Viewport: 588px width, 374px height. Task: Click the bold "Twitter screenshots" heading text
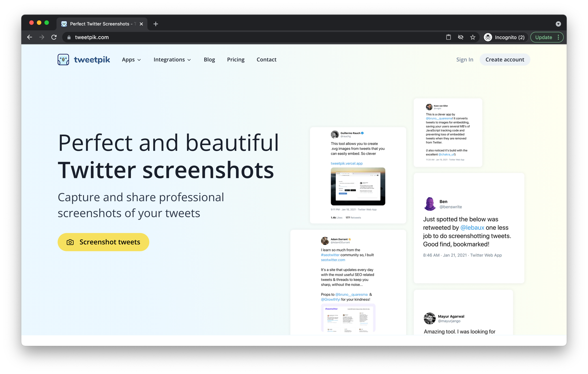click(x=166, y=170)
